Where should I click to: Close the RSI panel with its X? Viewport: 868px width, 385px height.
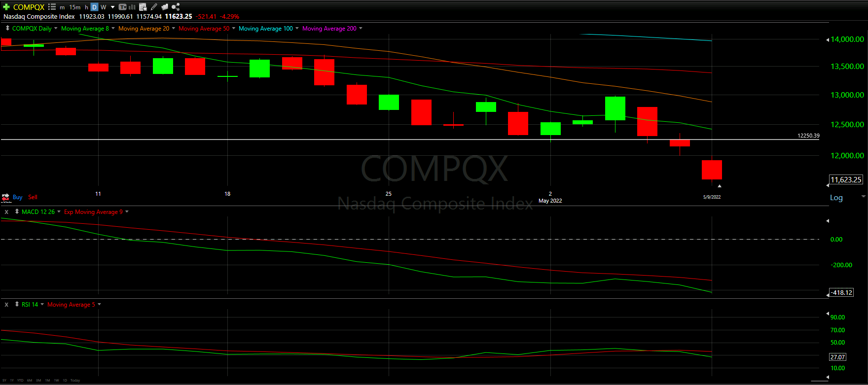click(x=6, y=305)
